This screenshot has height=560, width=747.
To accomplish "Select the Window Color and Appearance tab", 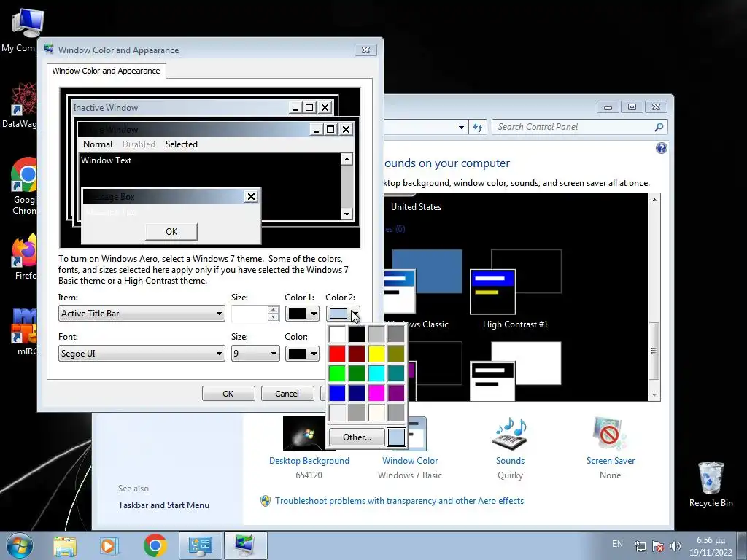I will pyautogui.click(x=107, y=71).
